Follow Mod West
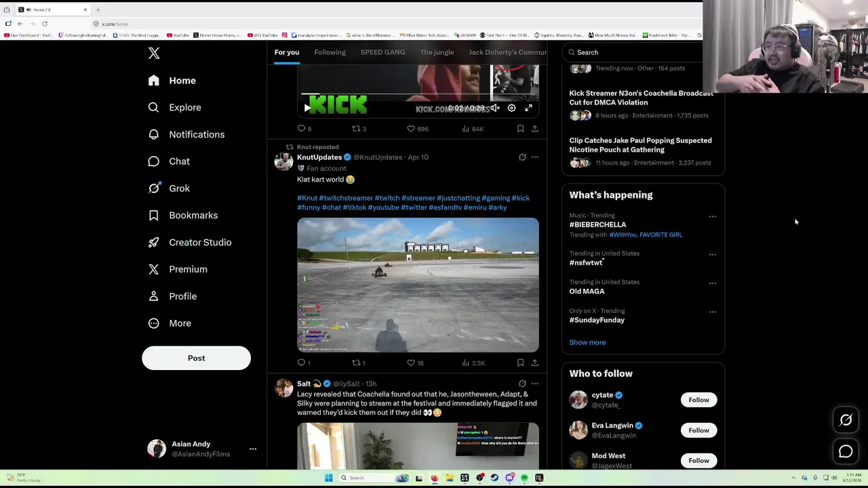The image size is (868, 488). [698, 461]
